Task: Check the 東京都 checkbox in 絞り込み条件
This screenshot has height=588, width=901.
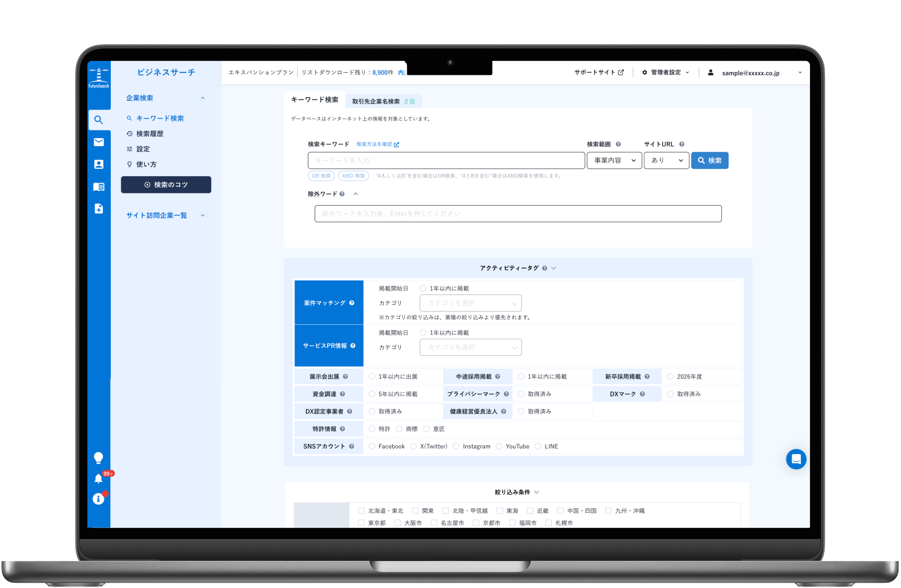Action: 362,523
